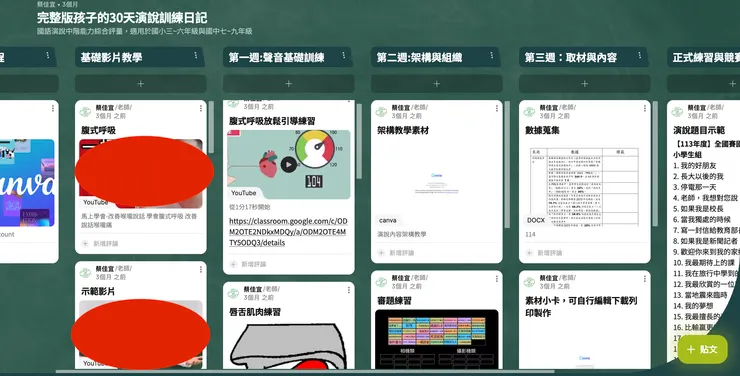740x376 pixels.
Task: Click the 第二週 column vertical scrollbar
Action: pyautogui.click(x=507, y=165)
